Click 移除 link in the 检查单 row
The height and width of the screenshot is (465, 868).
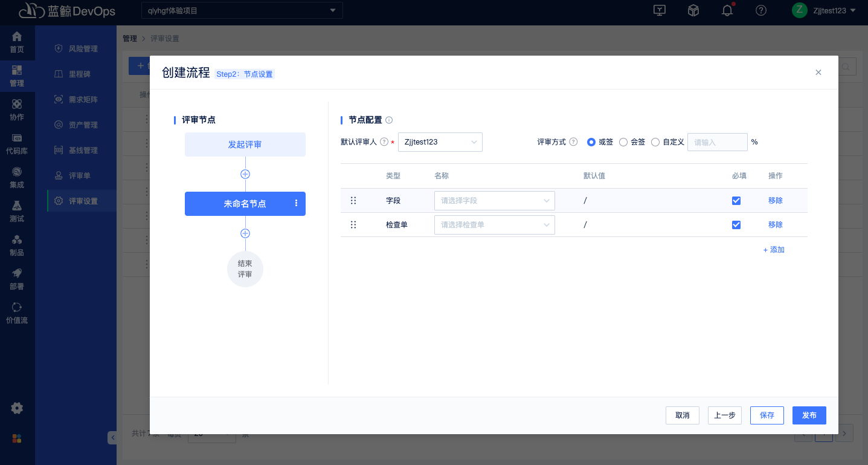point(776,225)
